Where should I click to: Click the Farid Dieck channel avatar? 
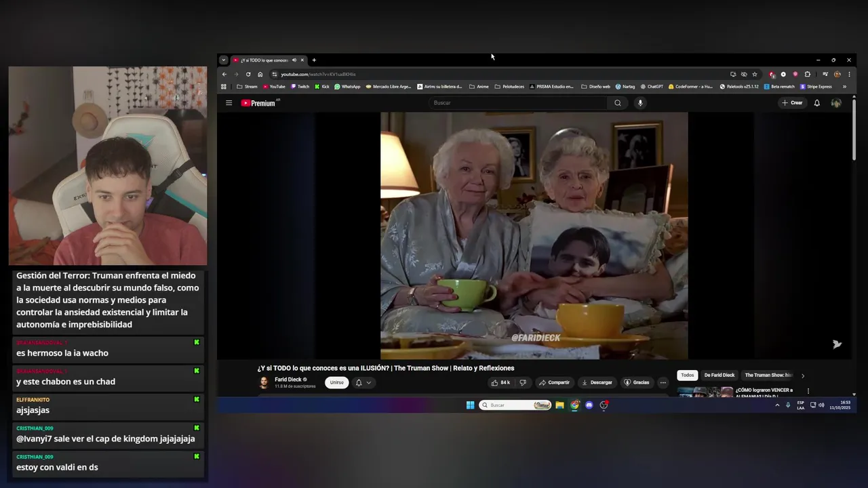(x=264, y=382)
